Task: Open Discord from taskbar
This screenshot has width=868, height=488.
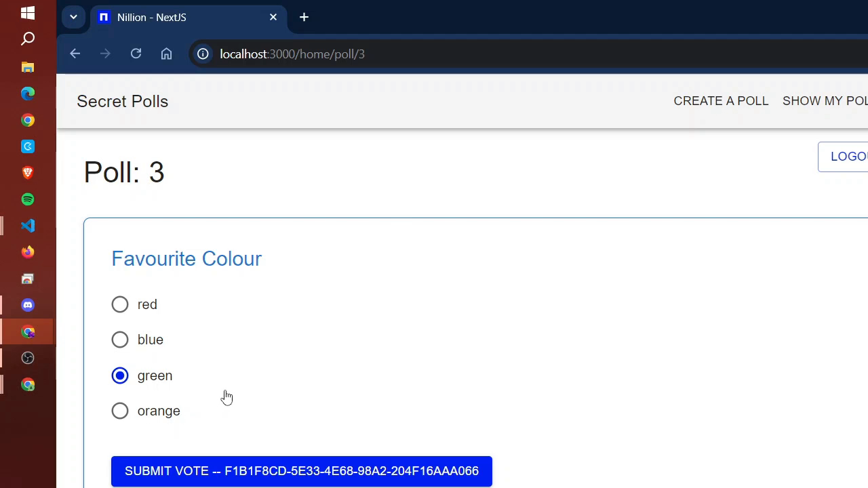Action: (x=28, y=305)
